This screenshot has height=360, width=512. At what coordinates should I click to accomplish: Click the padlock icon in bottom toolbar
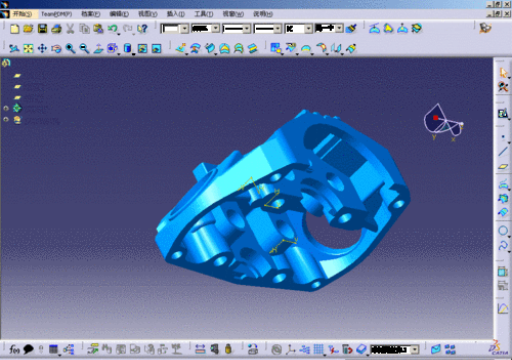point(228,349)
